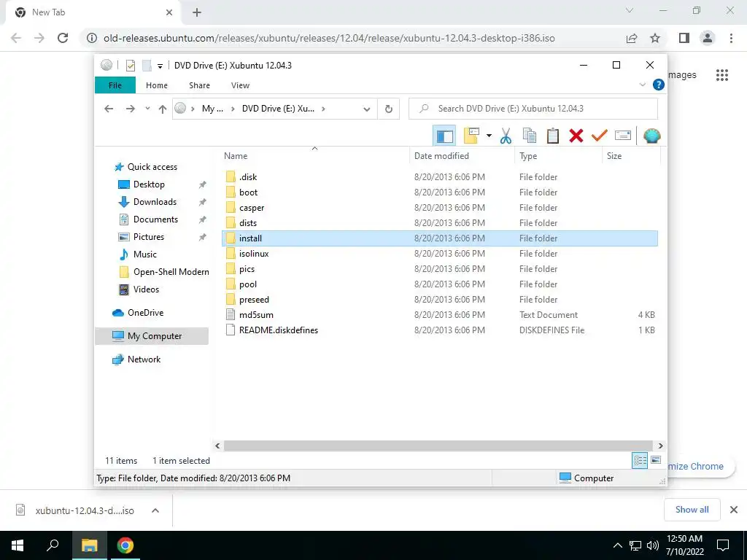Toggle the Chrome side panel icon
The width and height of the screenshot is (747, 560).
click(684, 38)
